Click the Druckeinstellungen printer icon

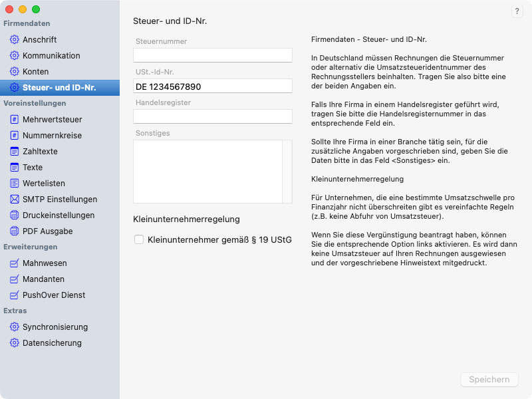coord(14,215)
